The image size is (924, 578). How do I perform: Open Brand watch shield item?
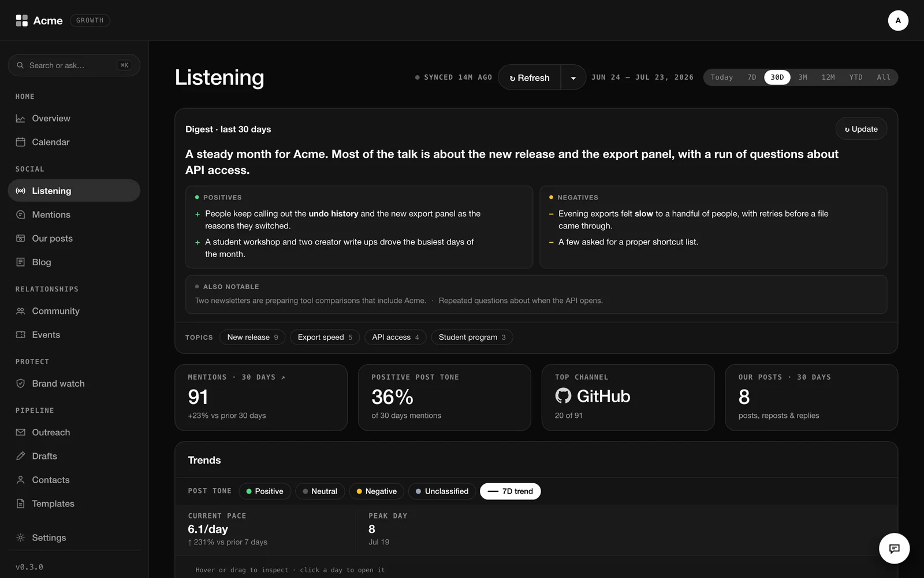click(x=74, y=383)
